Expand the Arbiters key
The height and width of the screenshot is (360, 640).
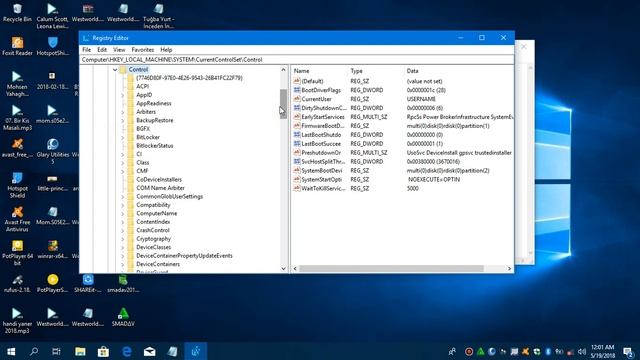point(122,112)
